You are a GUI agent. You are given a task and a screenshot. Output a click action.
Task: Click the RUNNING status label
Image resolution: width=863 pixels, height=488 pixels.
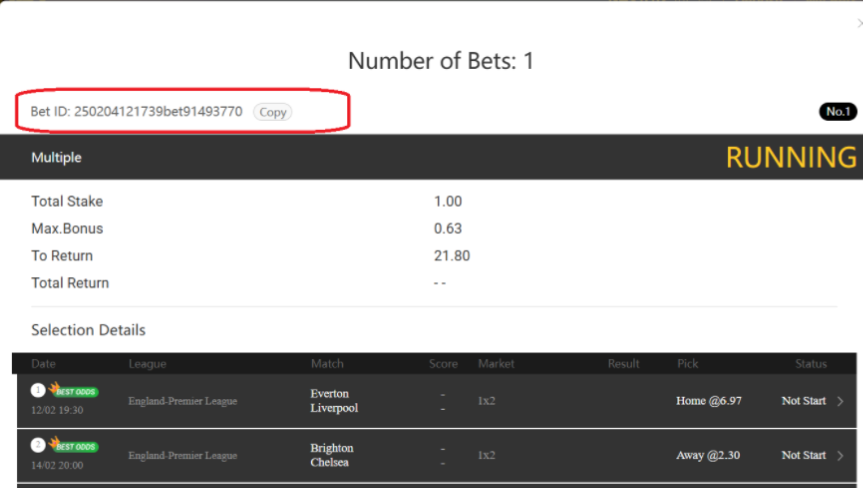(x=790, y=157)
